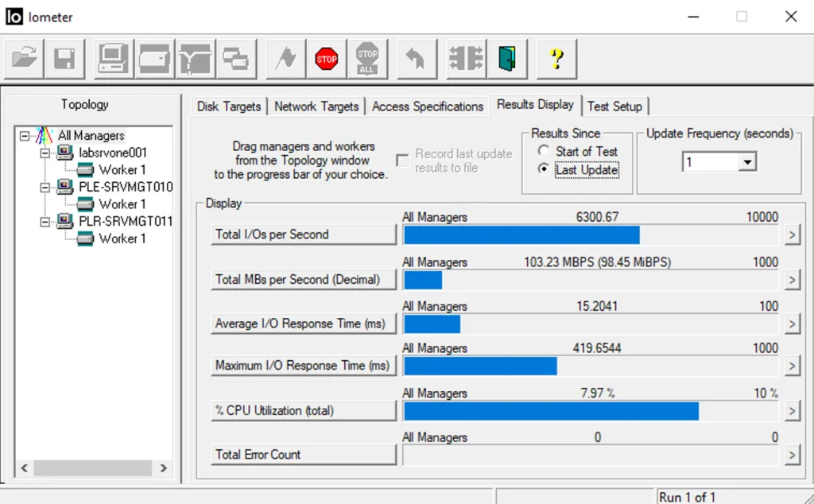This screenshot has width=814, height=504.
Task: Start tests with the green flag
Action: [x=285, y=59]
